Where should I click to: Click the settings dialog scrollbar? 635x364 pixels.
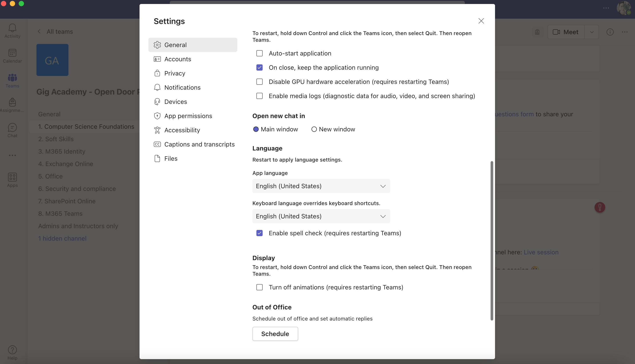pos(492,241)
